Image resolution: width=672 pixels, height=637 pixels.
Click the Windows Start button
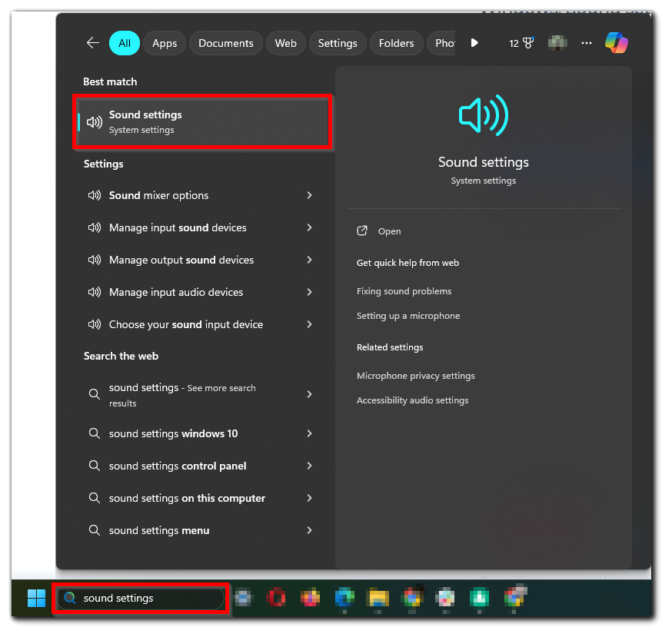pyautogui.click(x=35, y=598)
